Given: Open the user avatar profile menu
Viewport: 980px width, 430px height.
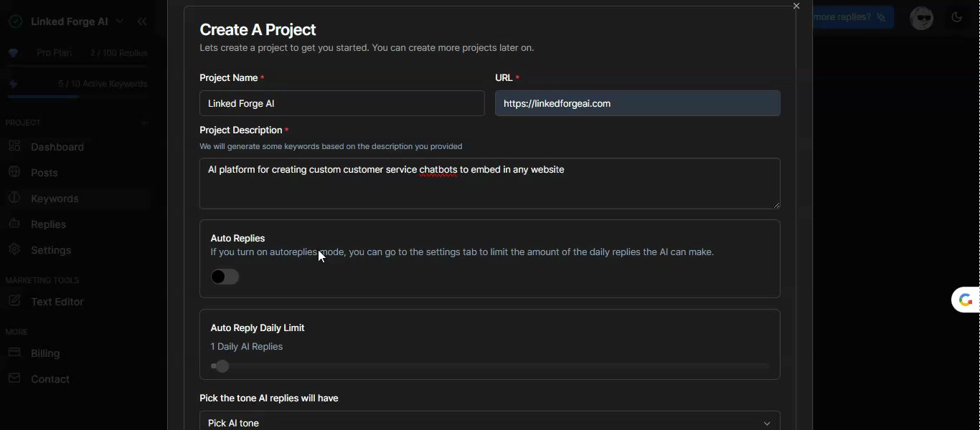Looking at the screenshot, I should 921,18.
